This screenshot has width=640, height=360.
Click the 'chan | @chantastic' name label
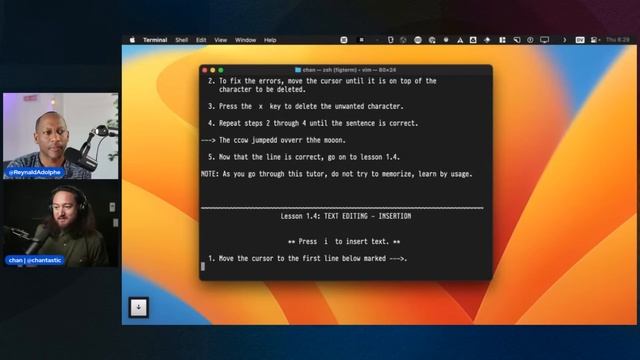pyautogui.click(x=35, y=260)
